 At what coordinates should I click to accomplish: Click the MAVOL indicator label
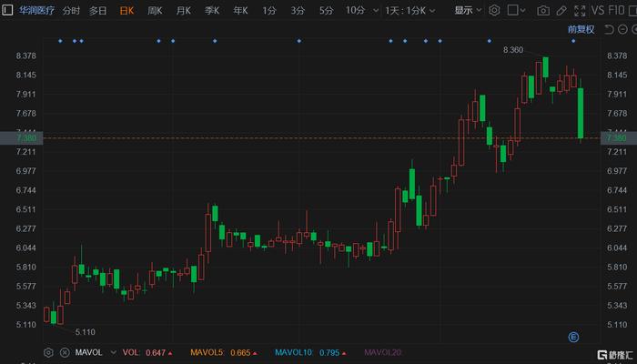click(88, 351)
